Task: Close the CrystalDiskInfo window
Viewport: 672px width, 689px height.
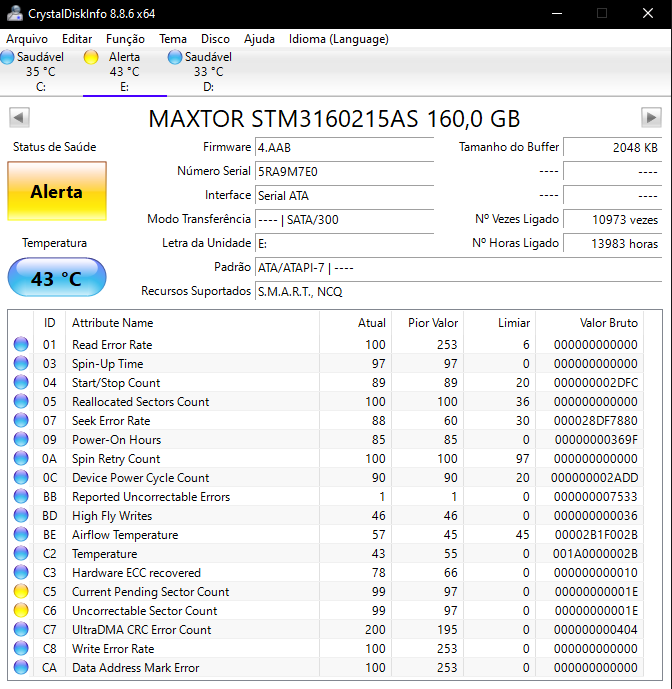Action: pos(648,14)
